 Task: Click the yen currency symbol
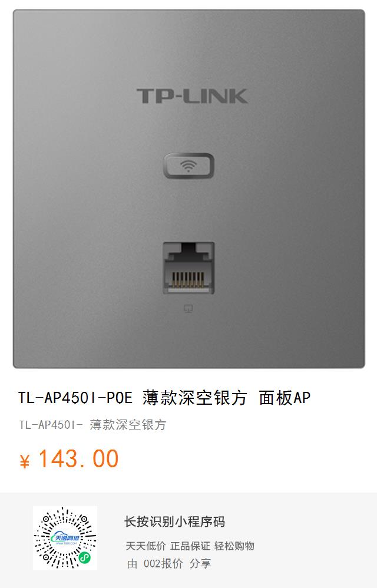click(x=24, y=461)
